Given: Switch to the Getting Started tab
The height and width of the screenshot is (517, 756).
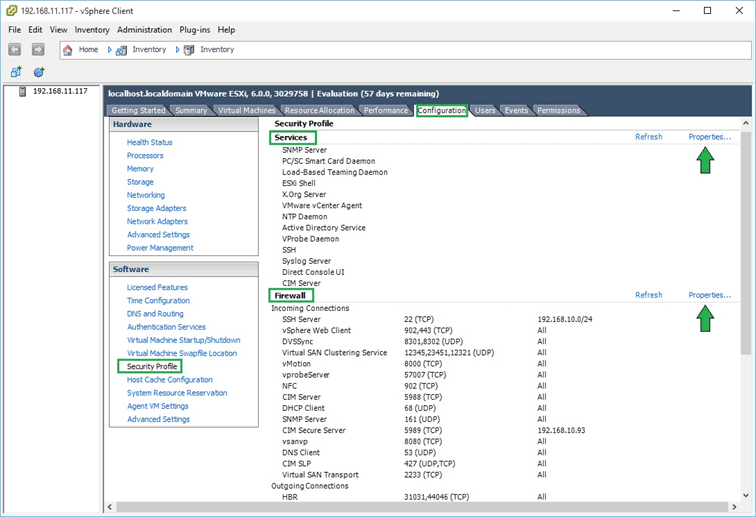Looking at the screenshot, I should click(138, 110).
